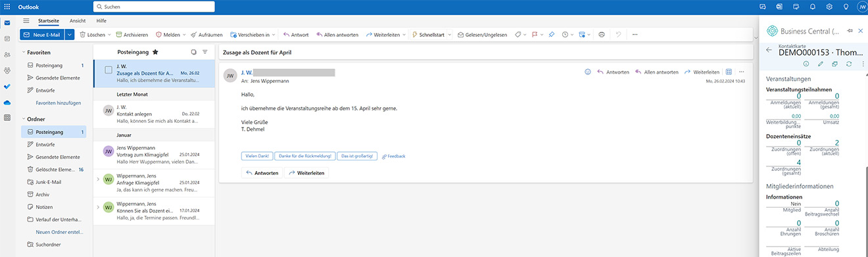Click Zuordnungen (gesamt) value 4
The width and height of the screenshot is (868, 257).
point(798,162)
